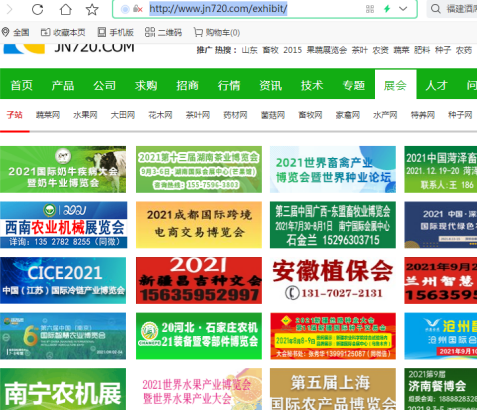Screen dimensions: 477x410
Task: Open the 大田网 sub-site link
Action: [x=123, y=115]
